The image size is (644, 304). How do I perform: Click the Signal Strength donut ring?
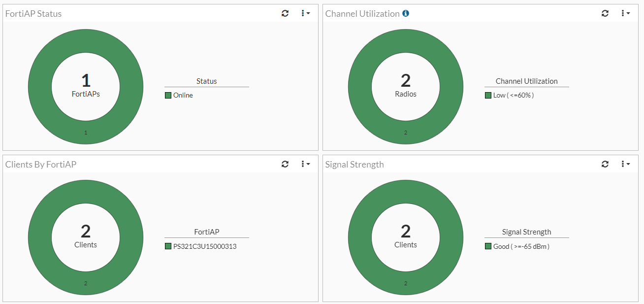pos(359,237)
